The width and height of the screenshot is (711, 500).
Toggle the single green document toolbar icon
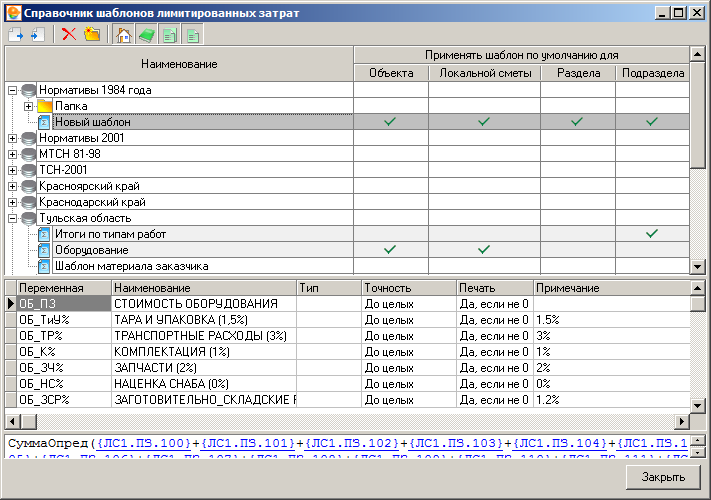(193, 35)
